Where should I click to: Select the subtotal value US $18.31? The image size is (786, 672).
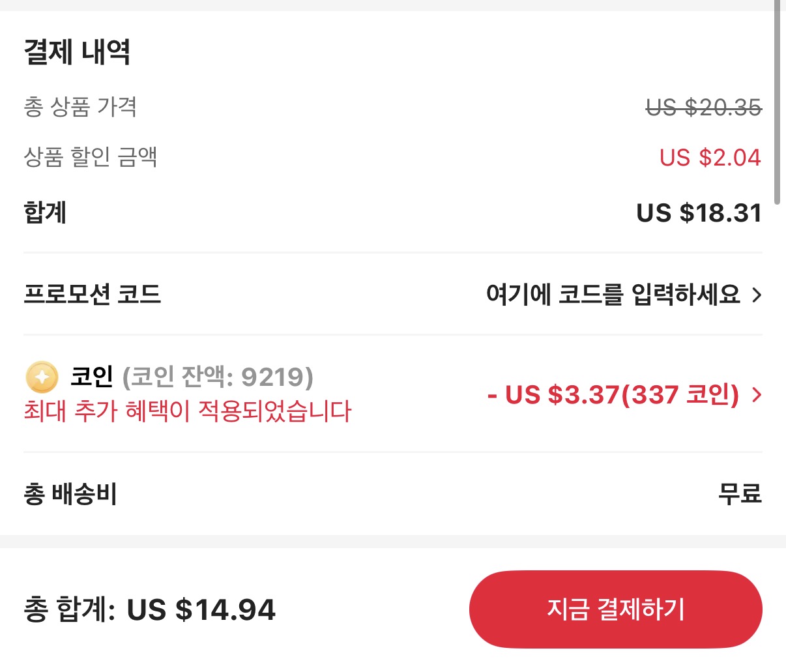[x=699, y=213]
